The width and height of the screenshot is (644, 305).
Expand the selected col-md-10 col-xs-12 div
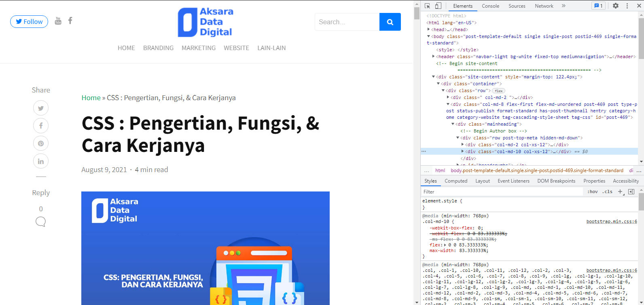[463, 151]
